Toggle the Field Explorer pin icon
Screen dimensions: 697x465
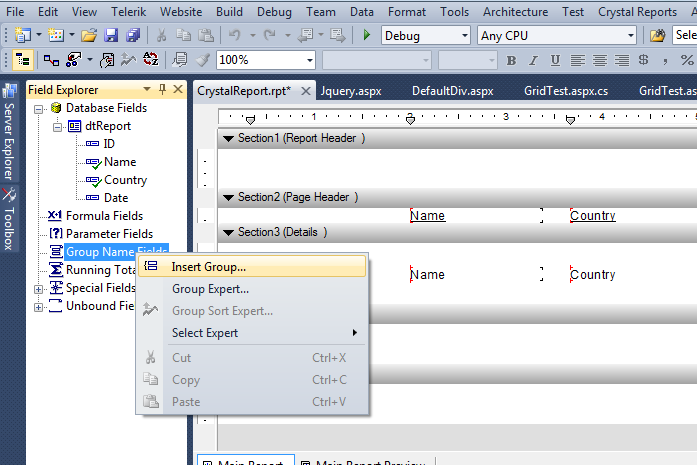[163, 90]
